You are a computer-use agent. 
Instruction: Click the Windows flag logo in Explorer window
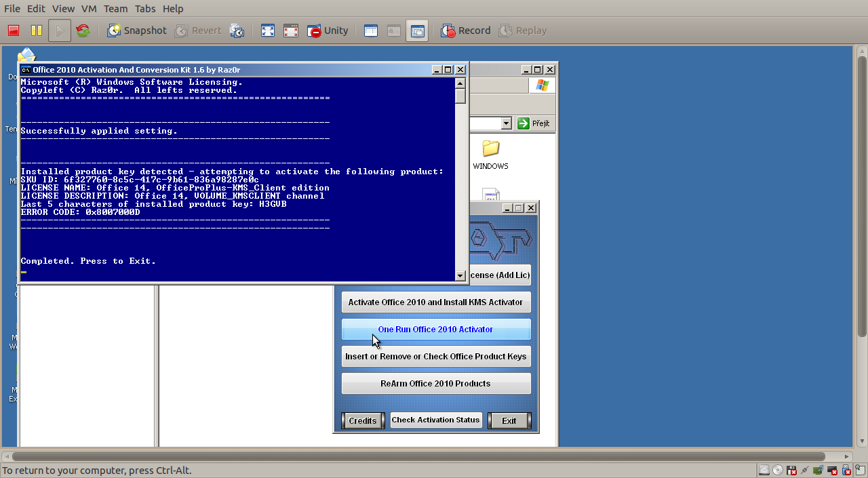(x=542, y=85)
